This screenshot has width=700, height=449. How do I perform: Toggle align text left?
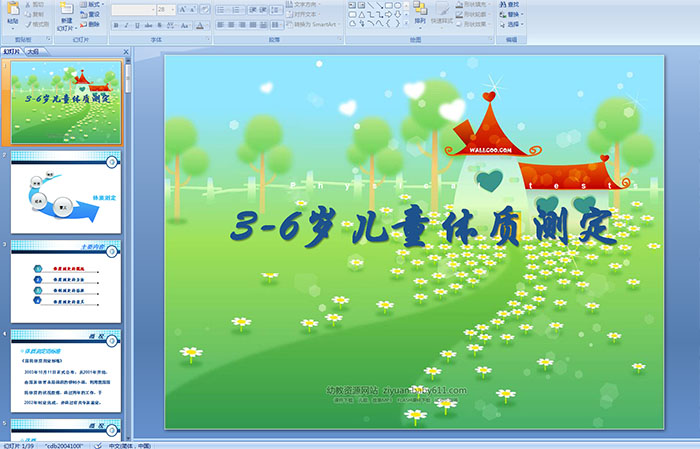pos(221,25)
